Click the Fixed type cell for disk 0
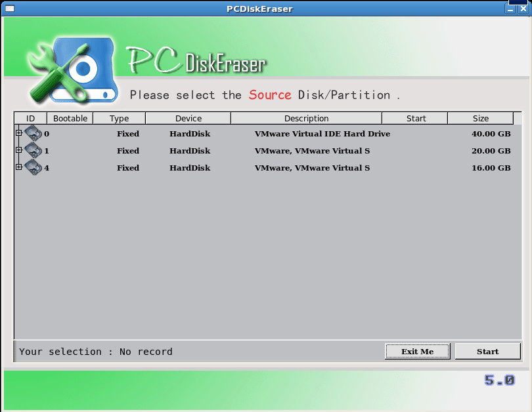The image size is (532, 412). coord(128,134)
